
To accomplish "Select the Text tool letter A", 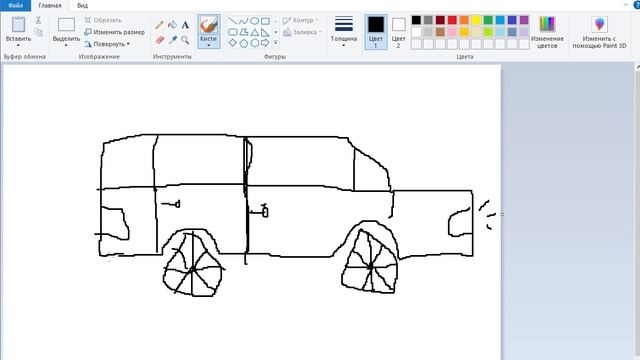I will [185, 25].
